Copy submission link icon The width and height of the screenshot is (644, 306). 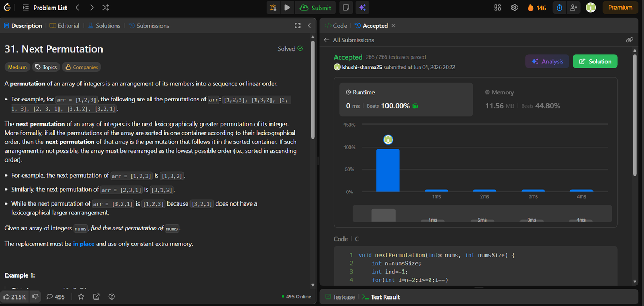tap(630, 40)
